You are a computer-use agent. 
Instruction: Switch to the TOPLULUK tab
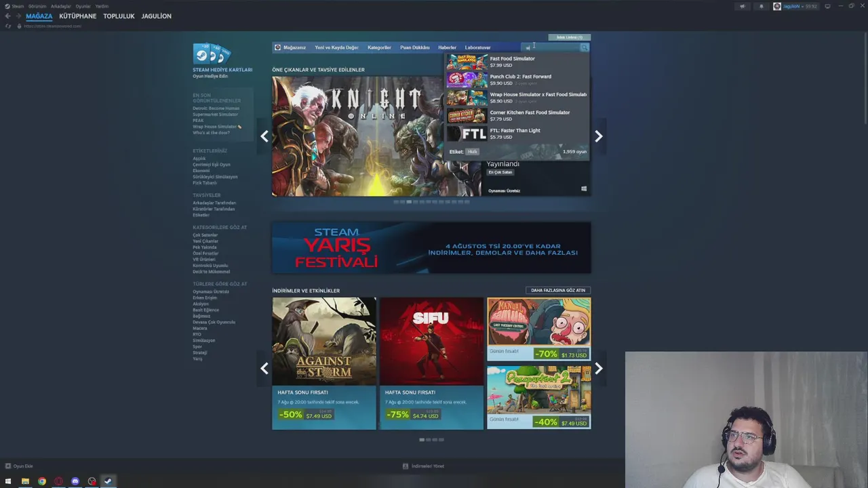pos(119,16)
